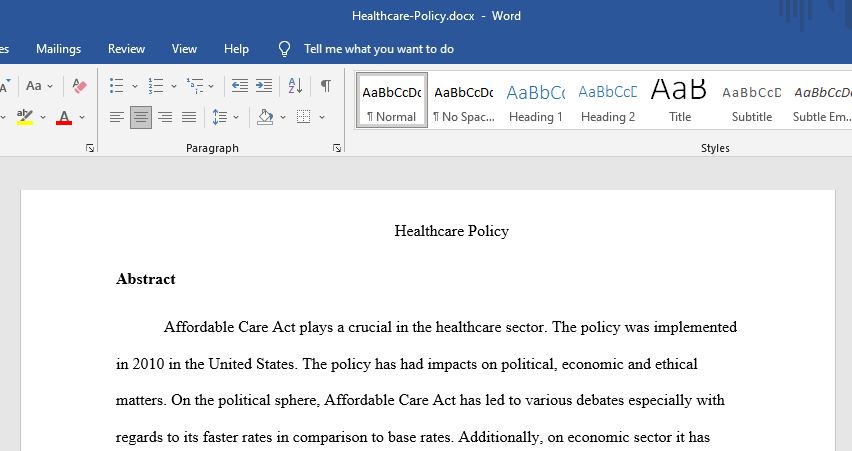852x451 pixels.
Task: Open the Change Case dropdown arrow
Action: 50,86
